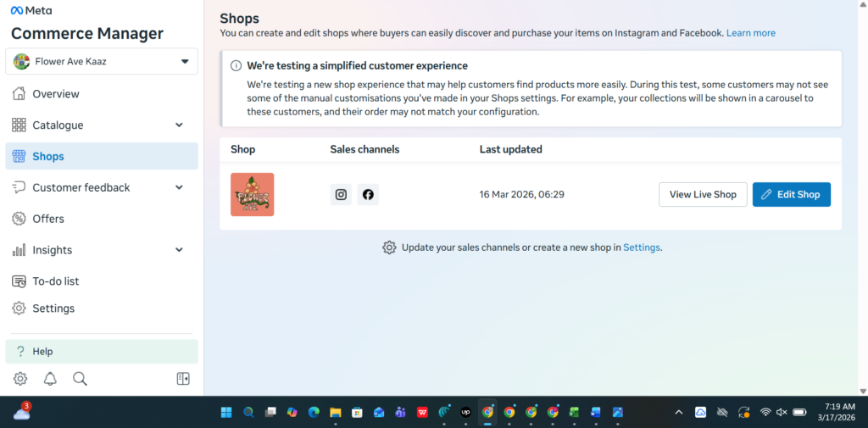Screen dimensions: 868x428
Task: Open Word from taskbar
Action: (596, 412)
